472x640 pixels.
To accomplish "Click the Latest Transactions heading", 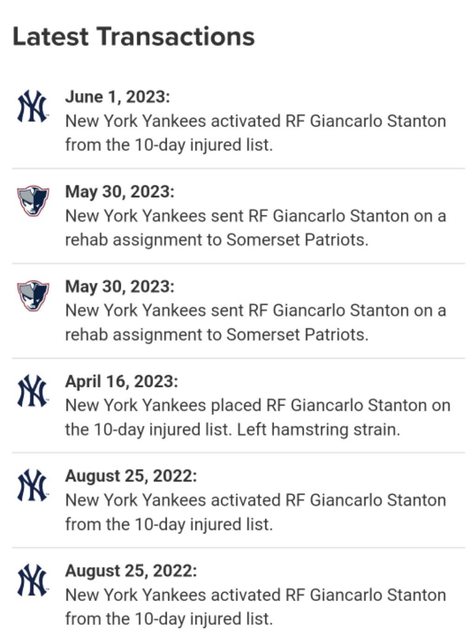I will (134, 37).
